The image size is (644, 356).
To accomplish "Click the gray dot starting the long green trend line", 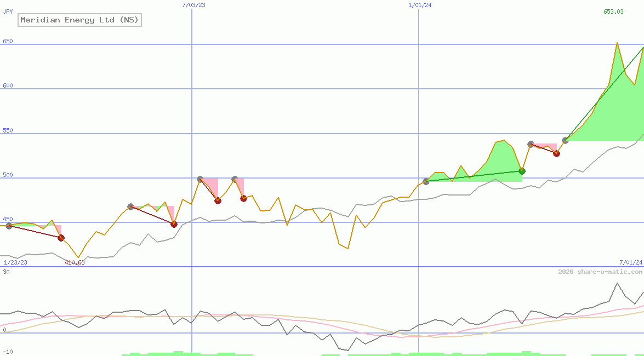I will [426, 181].
